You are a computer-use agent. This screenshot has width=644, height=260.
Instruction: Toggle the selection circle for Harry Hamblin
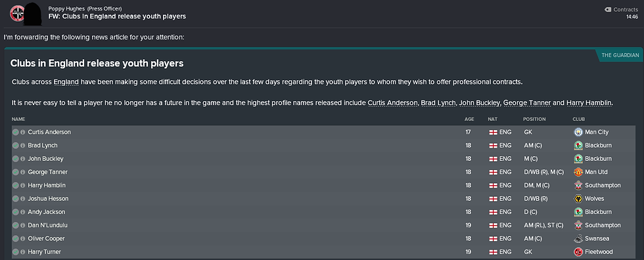(x=16, y=185)
